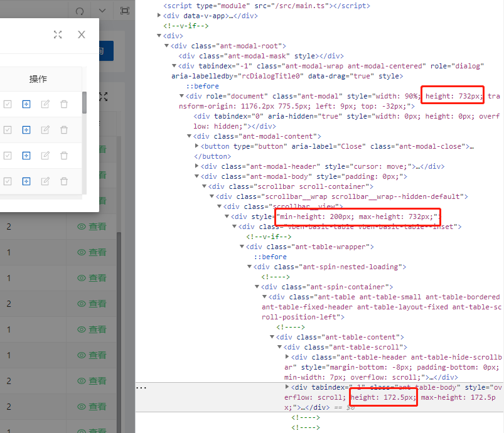Click the fullscreen icon in the top toolbar

[124, 10]
